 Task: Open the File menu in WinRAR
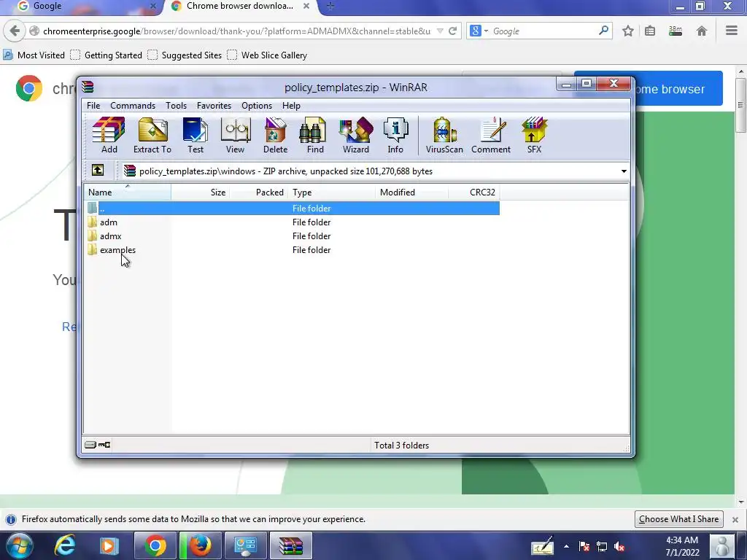point(93,106)
